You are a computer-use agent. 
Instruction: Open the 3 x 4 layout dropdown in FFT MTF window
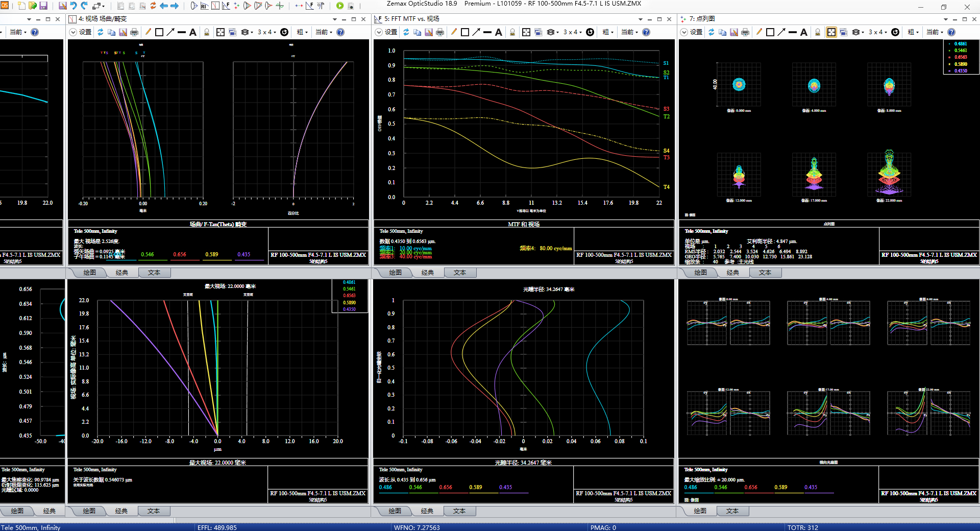(x=572, y=32)
